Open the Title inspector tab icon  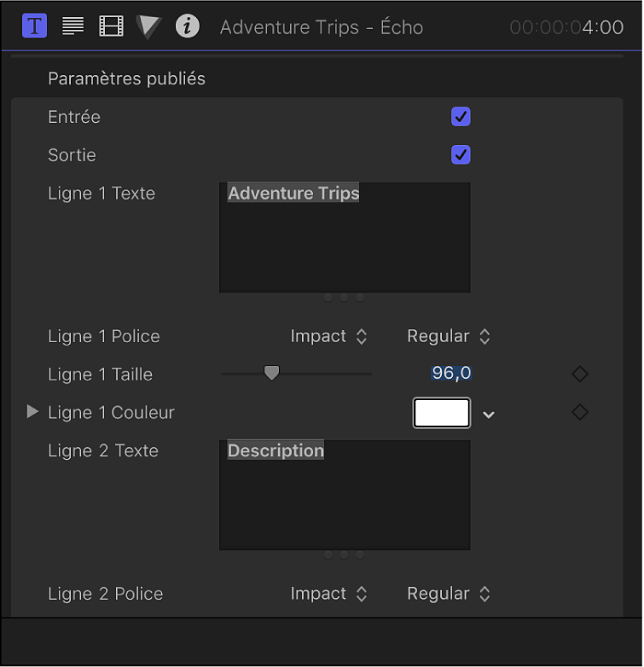coord(34,26)
